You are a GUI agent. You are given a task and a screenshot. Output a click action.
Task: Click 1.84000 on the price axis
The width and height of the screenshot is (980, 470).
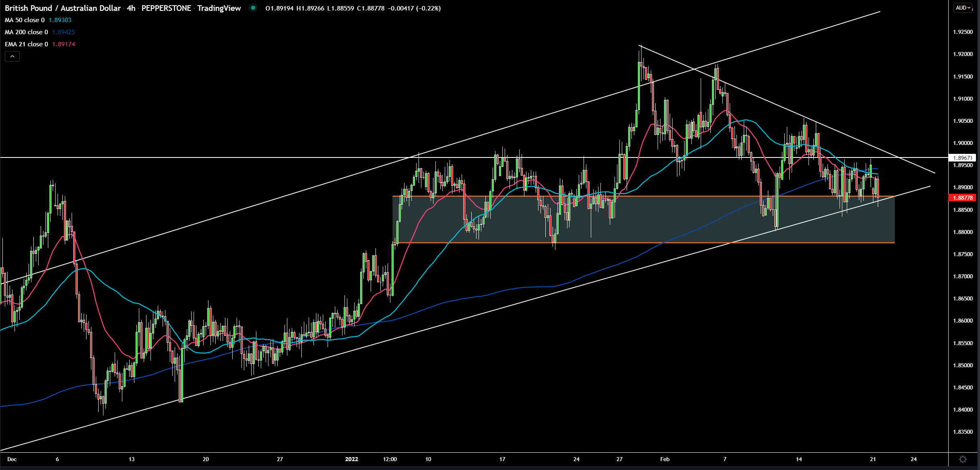963,410
